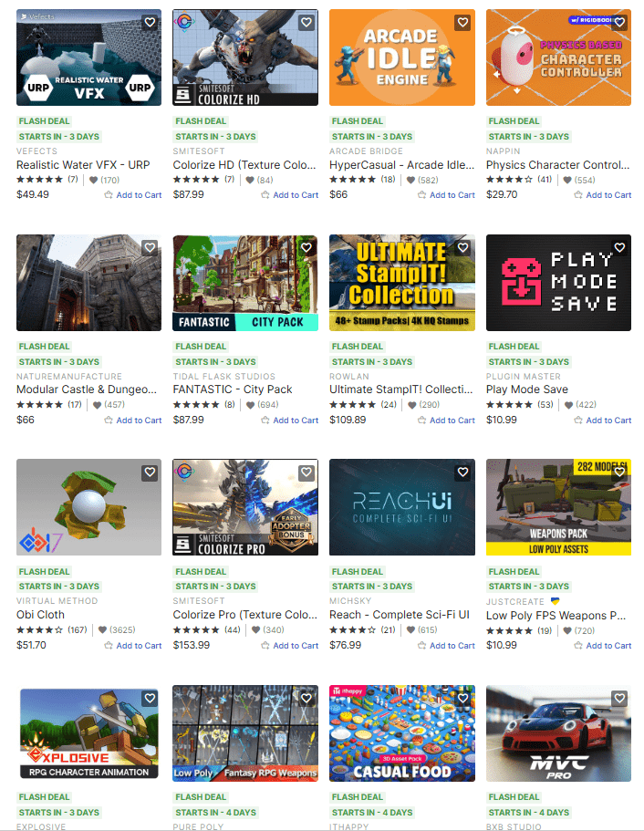Click heart icon on Reach Sci-Fi UI thumbnail
This screenshot has width=644, height=831.
point(462,473)
